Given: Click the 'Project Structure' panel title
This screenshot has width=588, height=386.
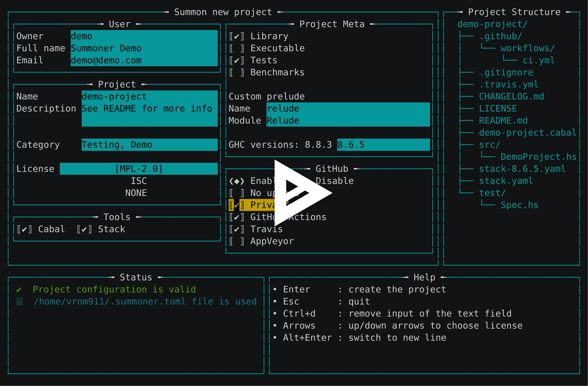Looking at the screenshot, I should click(x=514, y=12).
